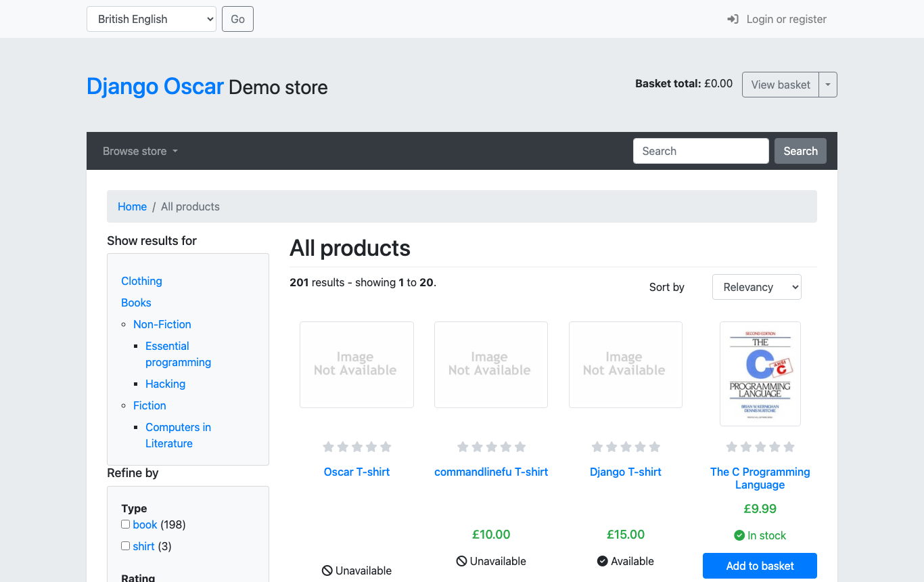Go to Django Oscar home title link

point(155,87)
